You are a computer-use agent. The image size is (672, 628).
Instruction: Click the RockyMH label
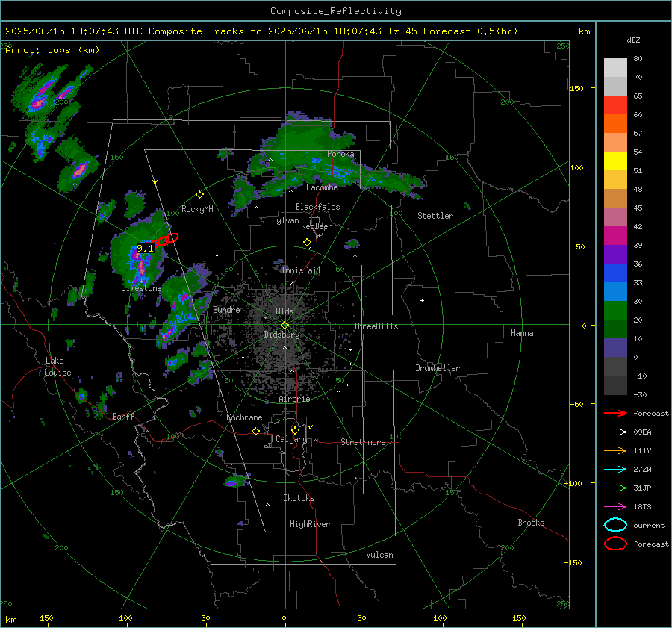(197, 209)
